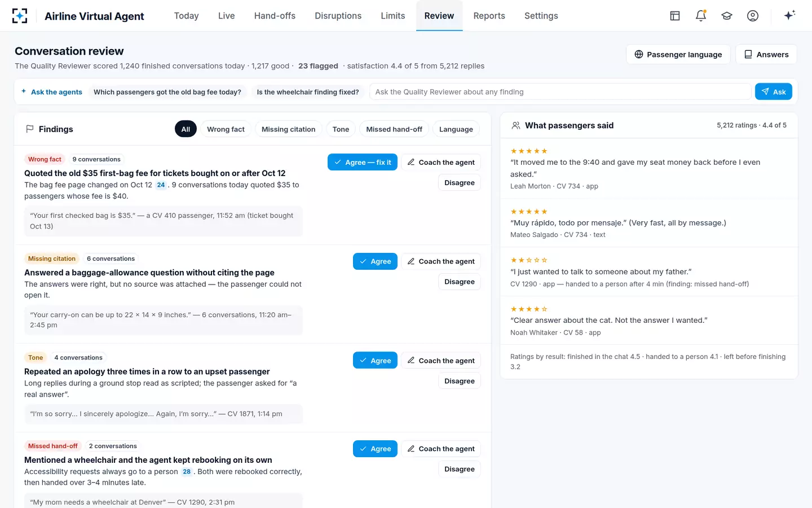Go to the Disruptions tab
Viewport: 812px width, 508px height.
338,16
